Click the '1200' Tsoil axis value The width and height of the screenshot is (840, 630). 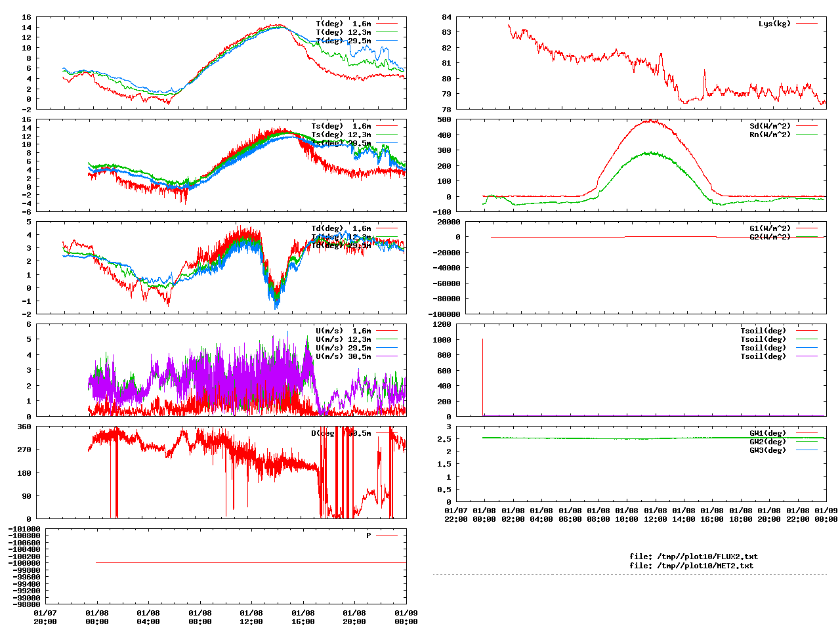442,324
